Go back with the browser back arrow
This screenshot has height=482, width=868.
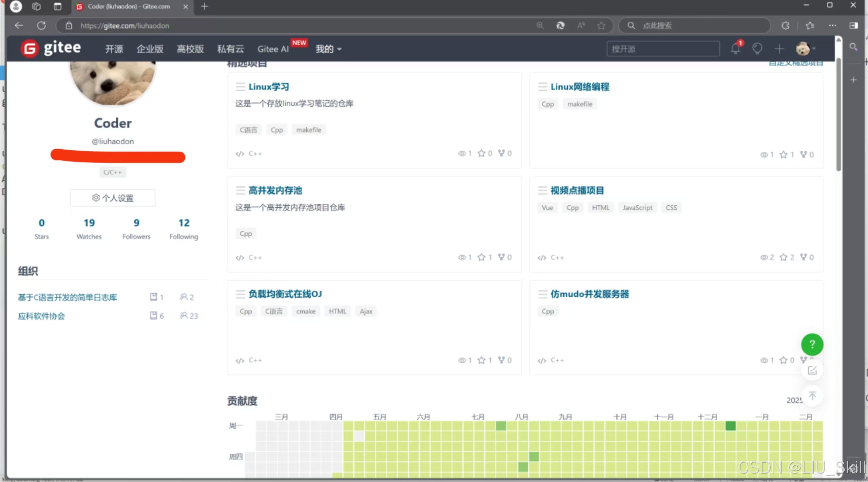19,25
